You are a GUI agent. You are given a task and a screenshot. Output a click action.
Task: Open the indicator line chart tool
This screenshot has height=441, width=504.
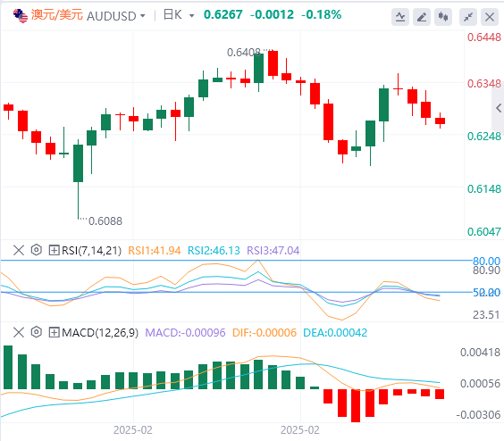[400, 17]
